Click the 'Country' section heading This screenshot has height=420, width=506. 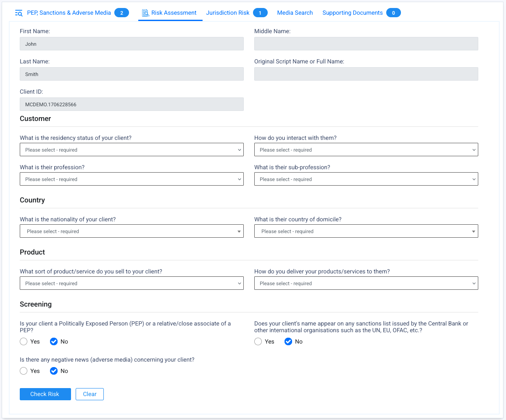pos(32,200)
